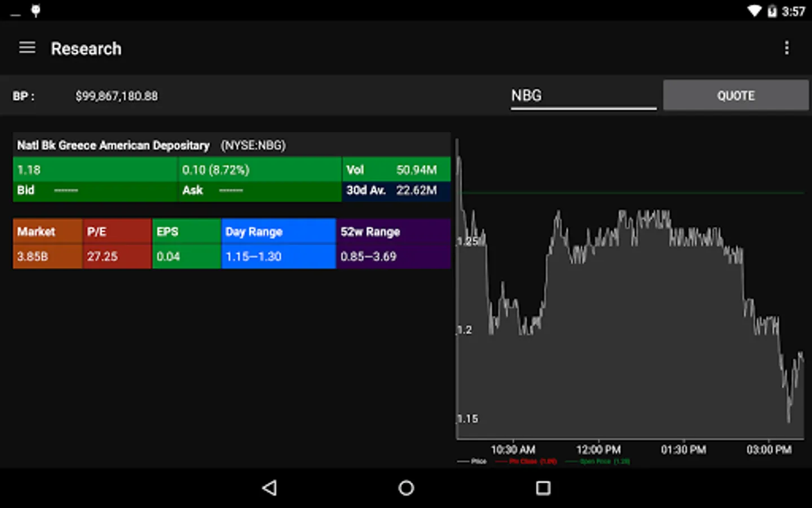The width and height of the screenshot is (812, 508).
Task: Tap the EPS value 0.04
Action: pos(168,256)
